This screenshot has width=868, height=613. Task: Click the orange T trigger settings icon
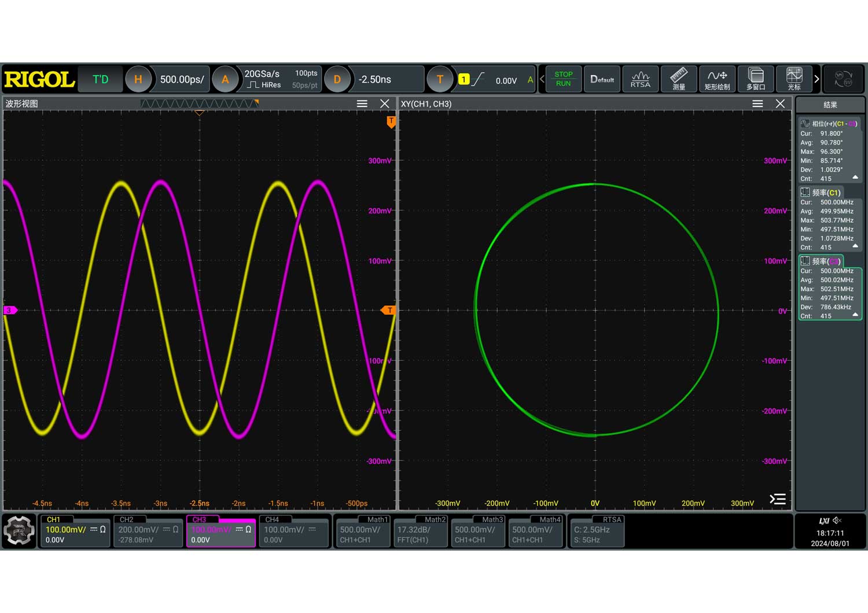tap(440, 79)
